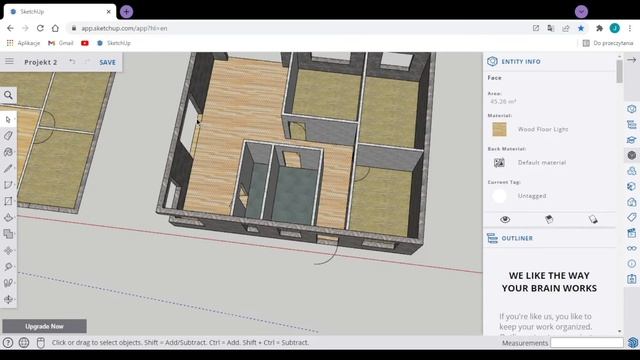Open the 3D Warehouse panel icon
Image resolution: width=640 pixels, height=360 pixels.
pyautogui.click(x=632, y=202)
